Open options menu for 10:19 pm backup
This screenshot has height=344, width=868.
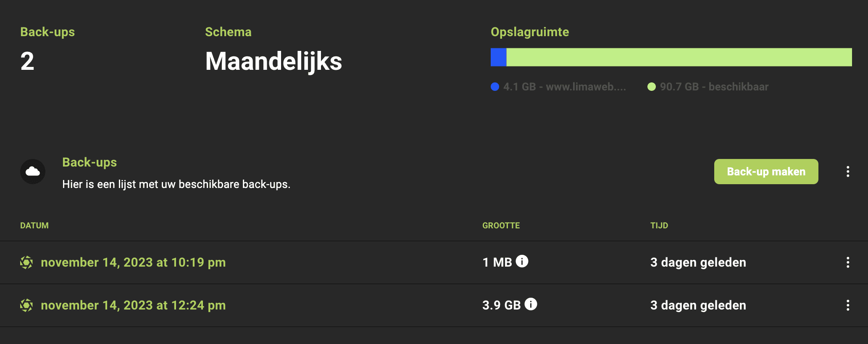tap(848, 262)
